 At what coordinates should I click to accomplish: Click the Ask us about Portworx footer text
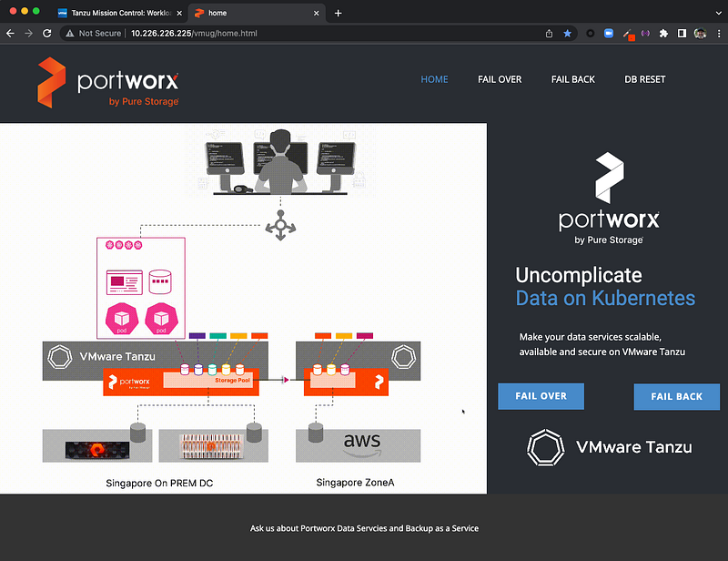(364, 528)
